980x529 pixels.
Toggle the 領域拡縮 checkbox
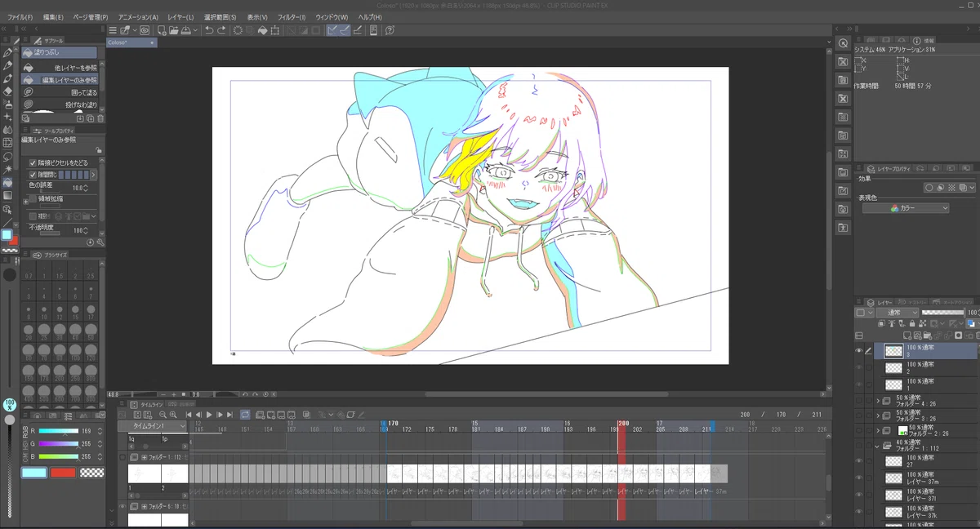[x=33, y=198]
